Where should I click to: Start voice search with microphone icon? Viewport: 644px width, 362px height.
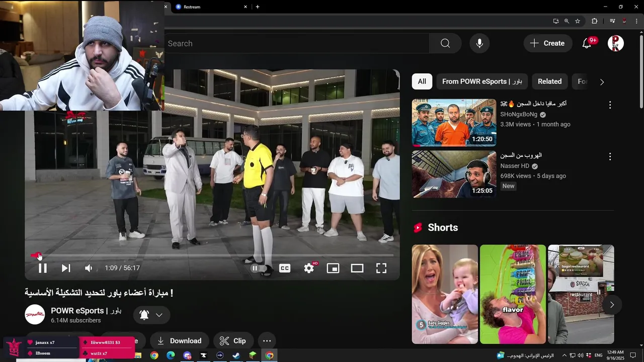[479, 43]
